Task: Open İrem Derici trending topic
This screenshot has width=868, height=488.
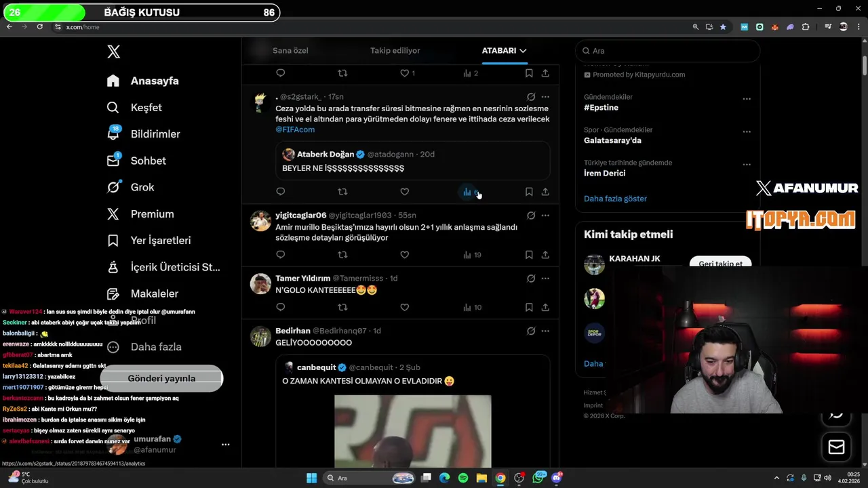Action: [604, 173]
